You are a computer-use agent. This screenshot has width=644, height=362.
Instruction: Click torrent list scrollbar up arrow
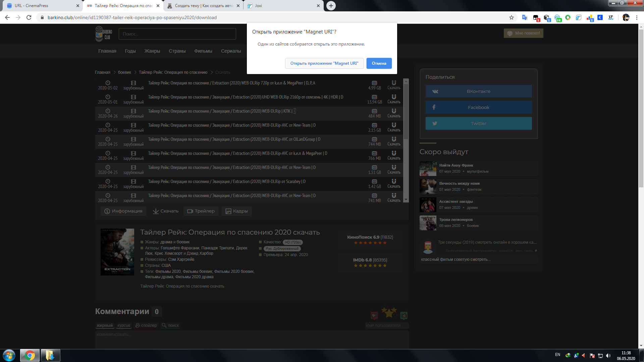[x=406, y=81]
